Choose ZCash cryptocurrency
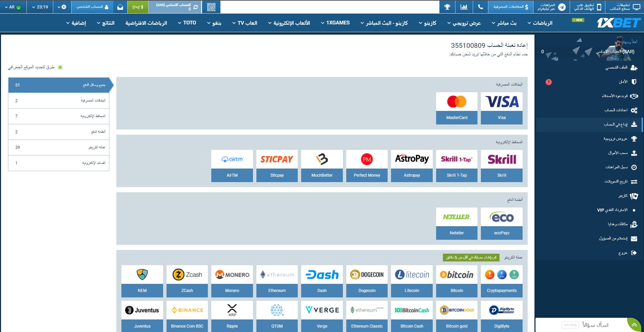 tap(187, 281)
